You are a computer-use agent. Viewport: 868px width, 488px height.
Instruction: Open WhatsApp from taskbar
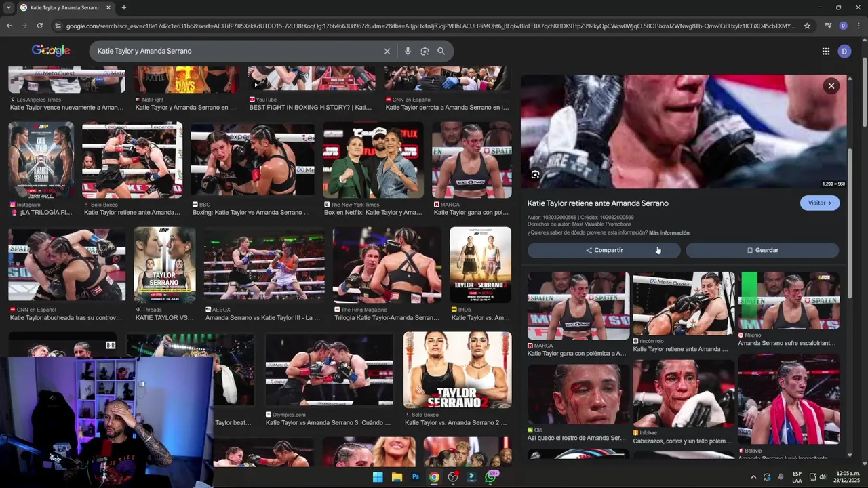tap(490, 477)
